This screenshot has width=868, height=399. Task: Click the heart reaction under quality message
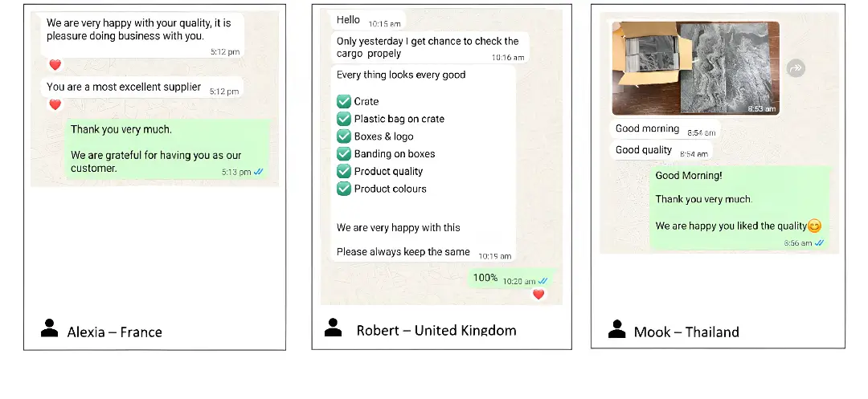55,65
